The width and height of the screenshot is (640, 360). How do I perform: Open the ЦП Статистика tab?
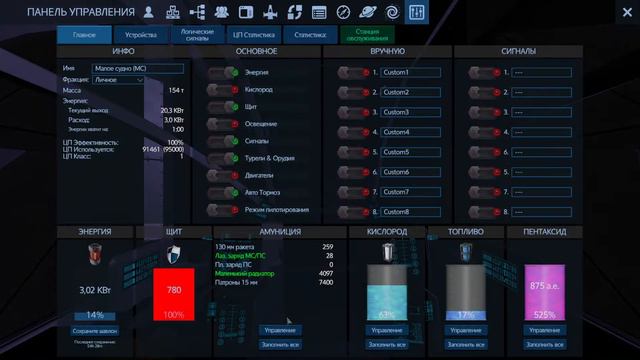(x=253, y=35)
